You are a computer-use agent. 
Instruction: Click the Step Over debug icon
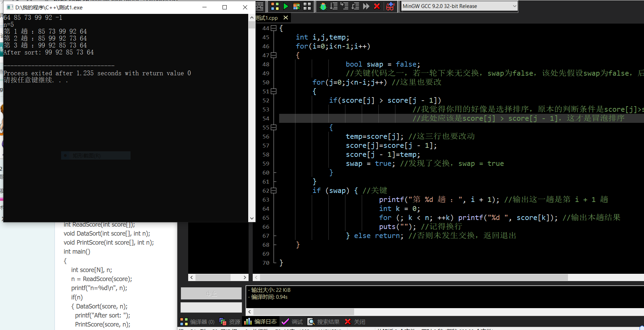334,6
